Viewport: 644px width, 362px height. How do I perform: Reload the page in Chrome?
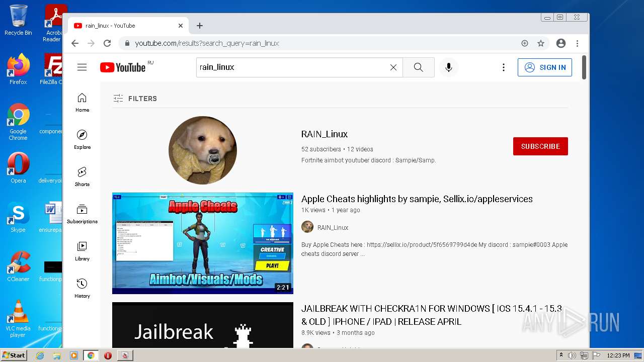(107, 43)
